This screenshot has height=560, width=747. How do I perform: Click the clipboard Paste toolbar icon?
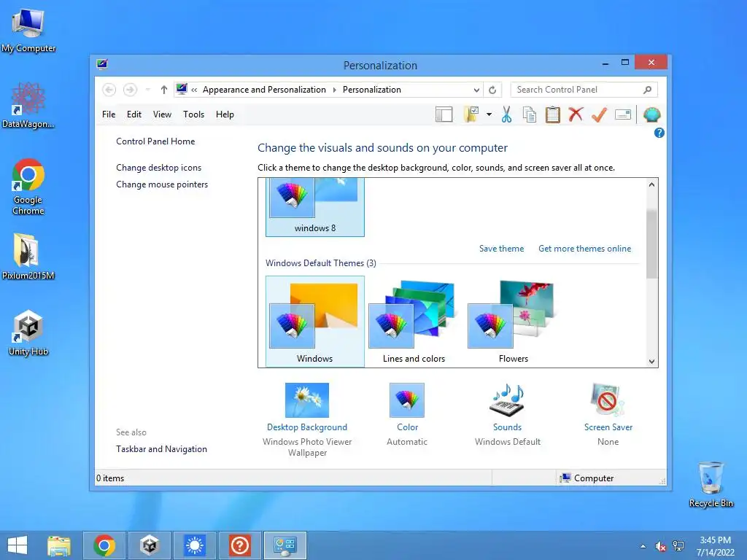coord(553,114)
